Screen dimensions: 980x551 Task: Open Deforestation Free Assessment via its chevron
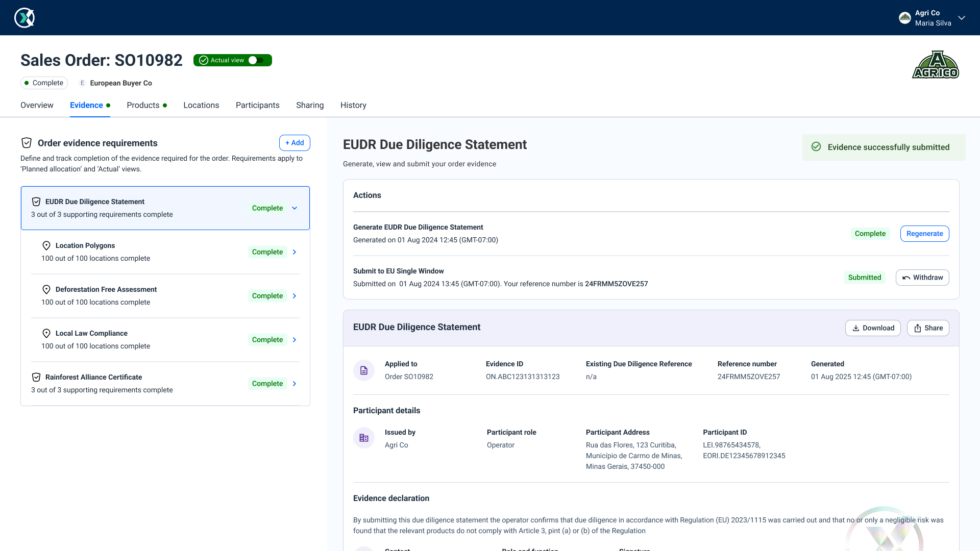[295, 296]
